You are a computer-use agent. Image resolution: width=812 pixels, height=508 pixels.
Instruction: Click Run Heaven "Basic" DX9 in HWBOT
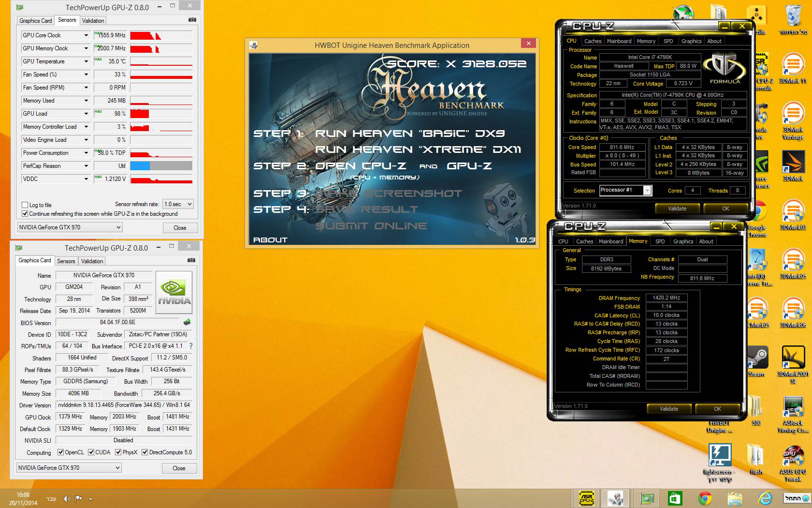(410, 133)
